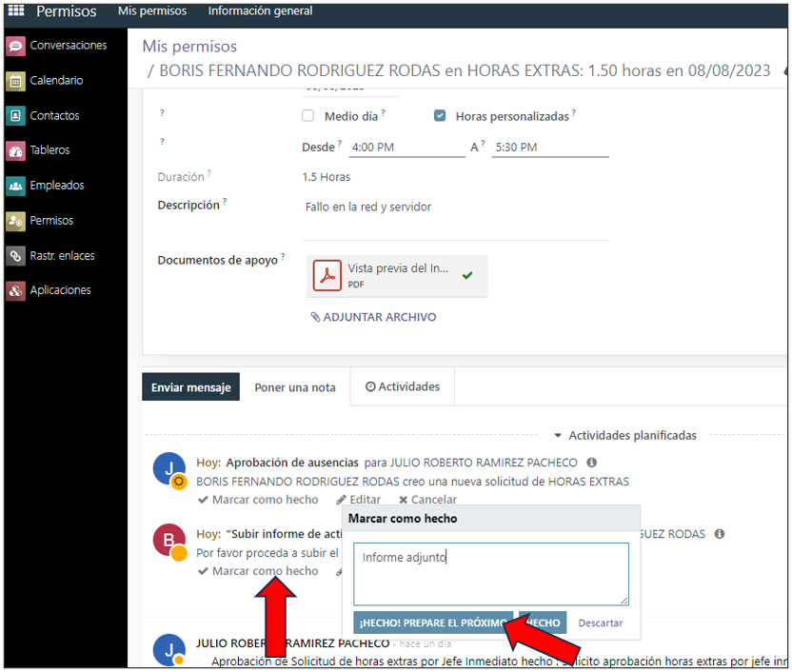Click ADJUNTAR ARCHIVO link
Image resolution: width=792 pixels, height=672 pixels.
[373, 317]
